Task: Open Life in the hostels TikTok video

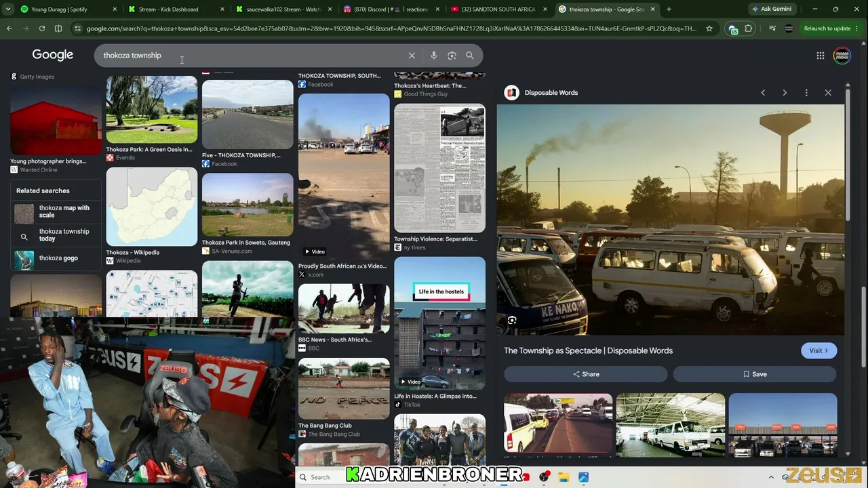Action: tap(439, 323)
